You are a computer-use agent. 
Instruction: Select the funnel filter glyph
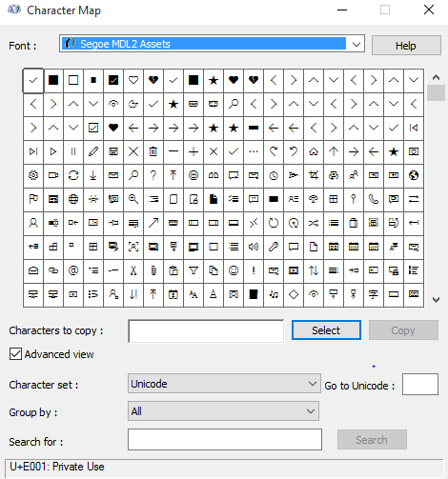point(193,270)
